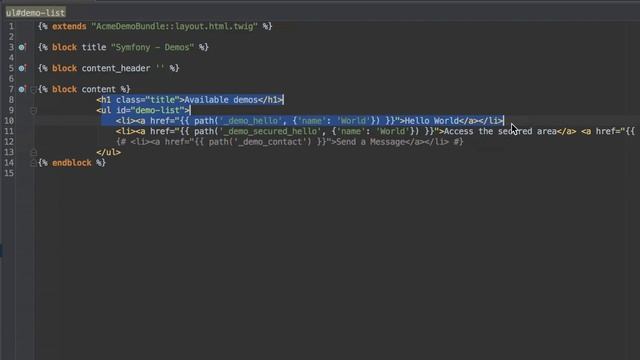Click the block keyword on line 3

click(64, 47)
